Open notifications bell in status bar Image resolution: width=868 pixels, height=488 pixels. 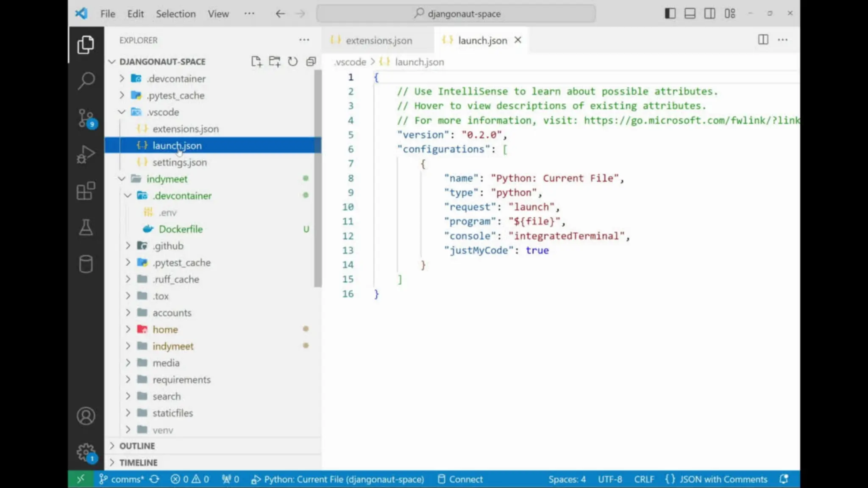784,479
